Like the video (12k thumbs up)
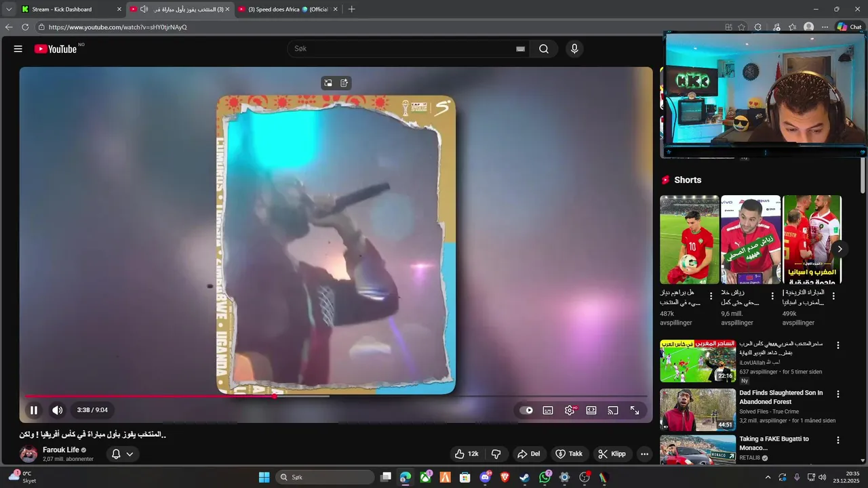This screenshot has height=488, width=868. coord(467,453)
